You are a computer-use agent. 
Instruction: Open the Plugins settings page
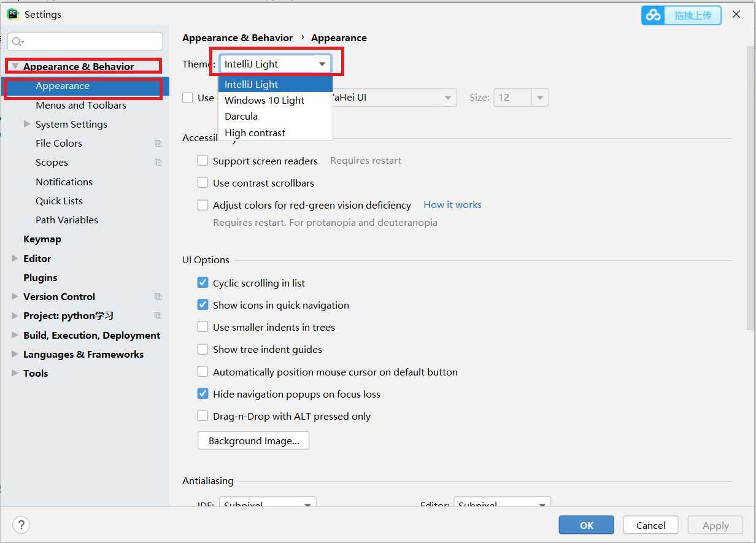pyautogui.click(x=40, y=277)
